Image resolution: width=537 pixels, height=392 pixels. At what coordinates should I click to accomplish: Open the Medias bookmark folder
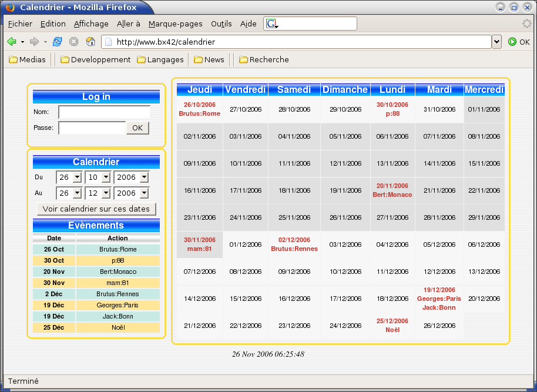tap(28, 59)
